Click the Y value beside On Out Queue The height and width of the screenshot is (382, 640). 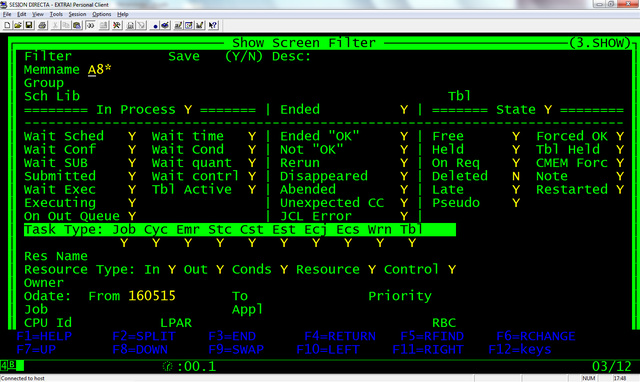click(x=132, y=216)
